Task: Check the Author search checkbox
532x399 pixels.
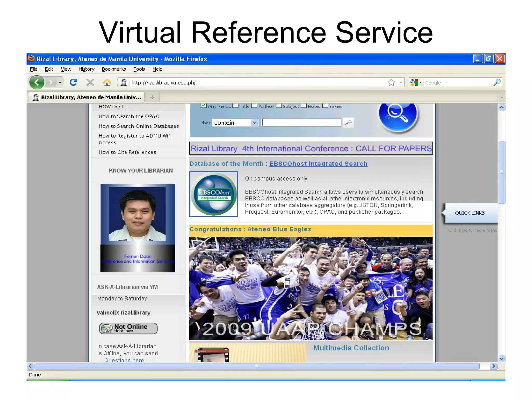Action: pos(254,106)
